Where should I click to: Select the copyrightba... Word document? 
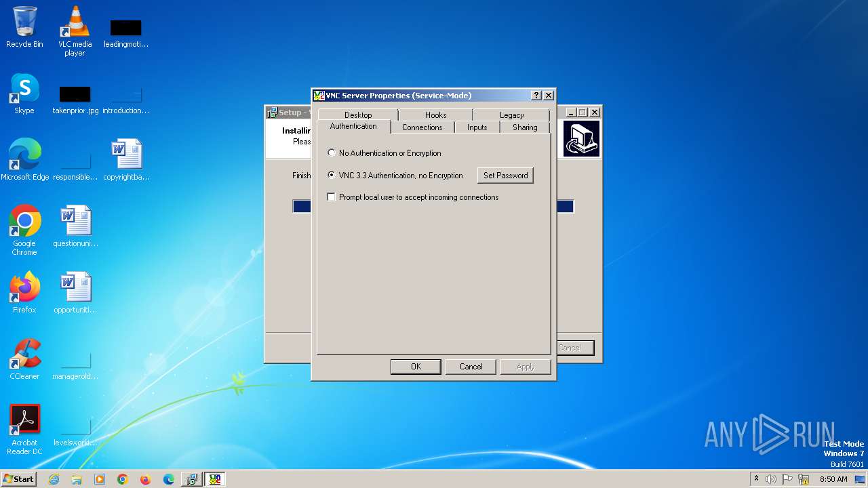click(x=126, y=159)
